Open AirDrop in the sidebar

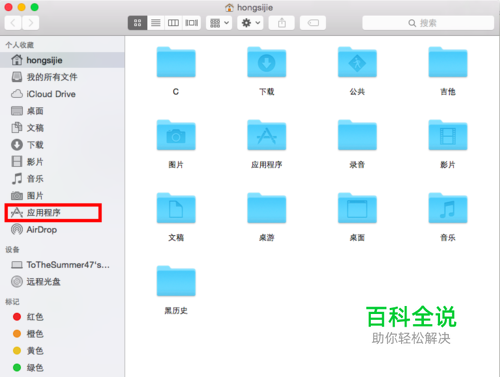tap(62, 230)
